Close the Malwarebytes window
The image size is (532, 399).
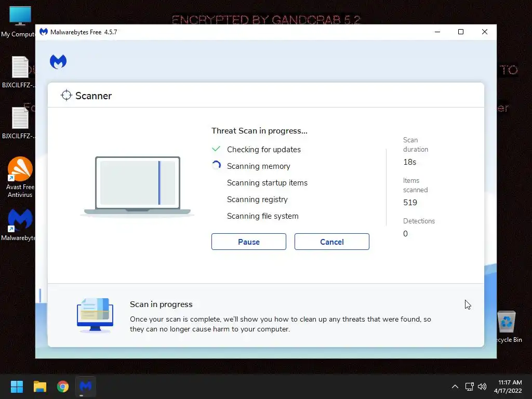tap(485, 32)
